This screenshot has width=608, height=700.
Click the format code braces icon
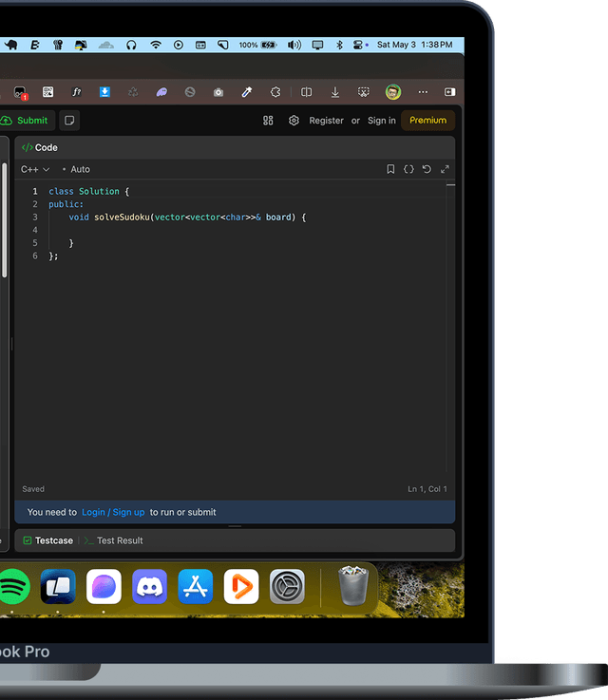(408, 169)
